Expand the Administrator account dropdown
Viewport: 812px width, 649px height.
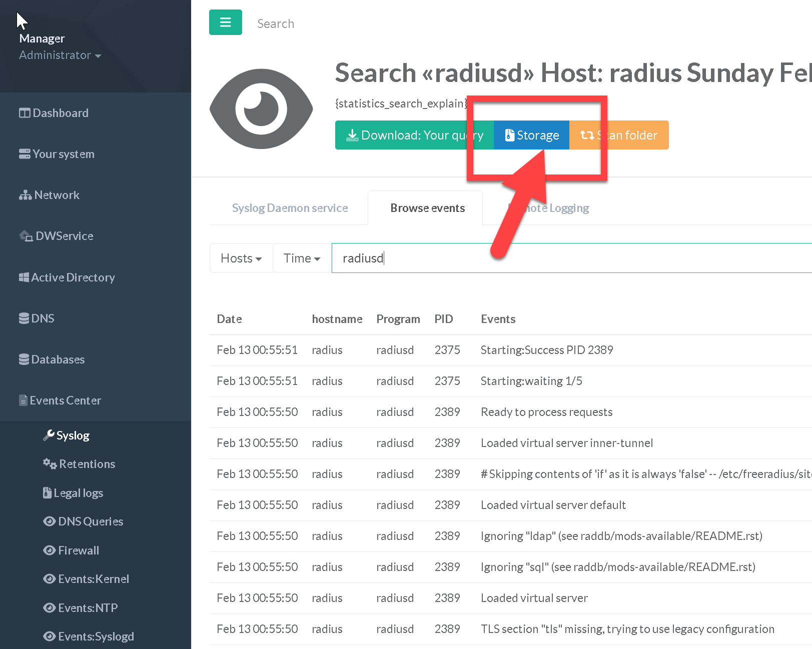point(60,55)
